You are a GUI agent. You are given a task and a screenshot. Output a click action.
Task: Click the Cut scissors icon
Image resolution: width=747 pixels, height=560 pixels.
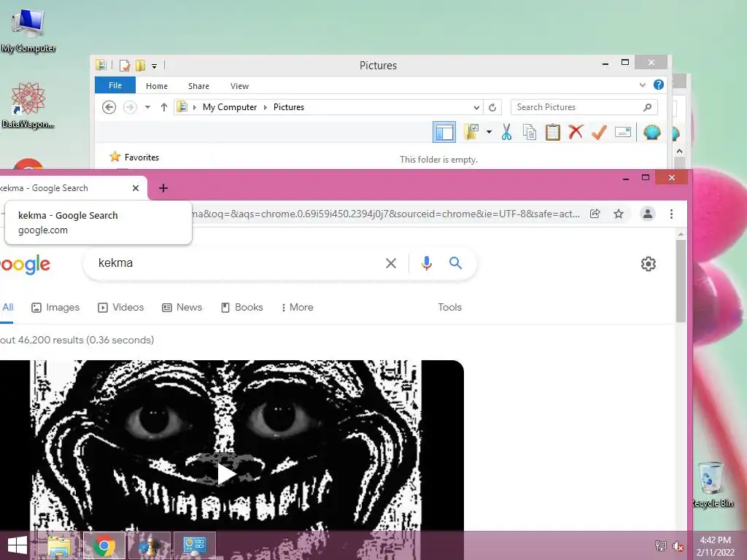click(506, 132)
